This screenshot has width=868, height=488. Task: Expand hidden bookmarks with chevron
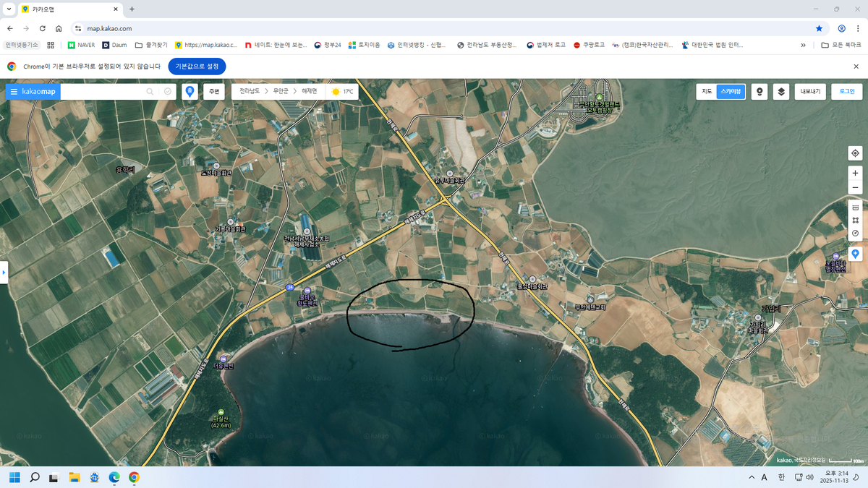click(803, 45)
